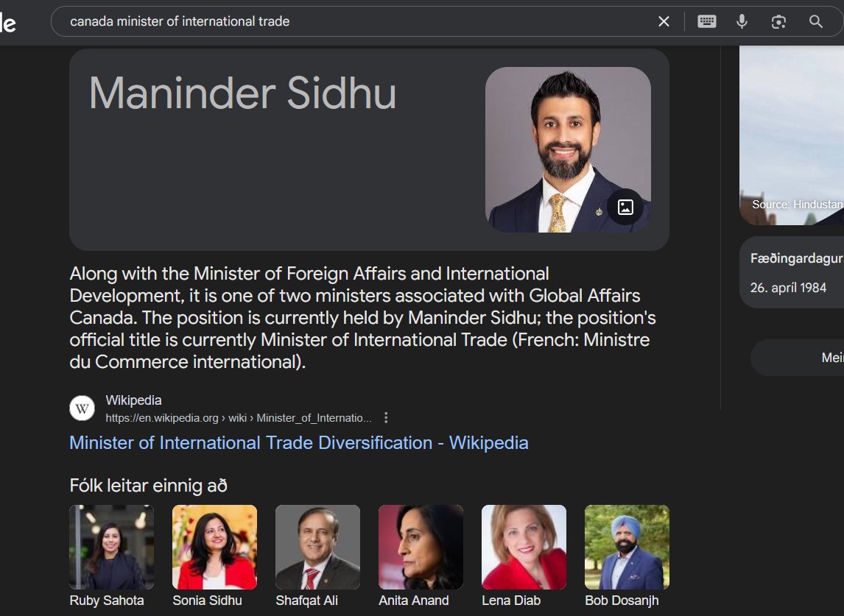
Task: Open Sonia Sidhu's photo card
Action: click(x=215, y=547)
